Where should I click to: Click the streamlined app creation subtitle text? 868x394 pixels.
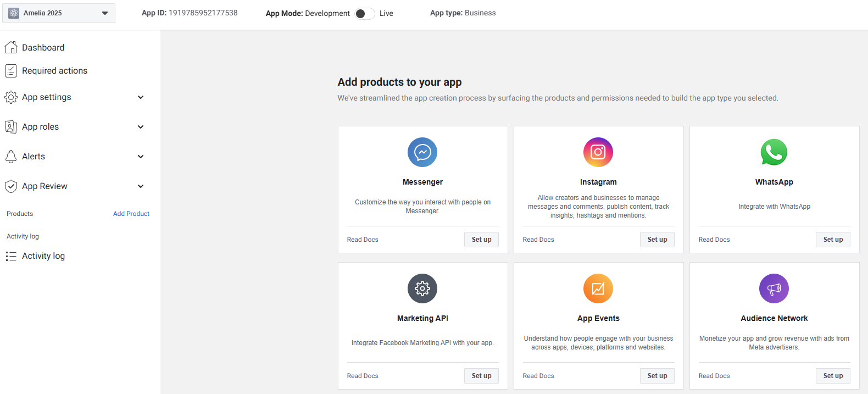pyautogui.click(x=558, y=98)
